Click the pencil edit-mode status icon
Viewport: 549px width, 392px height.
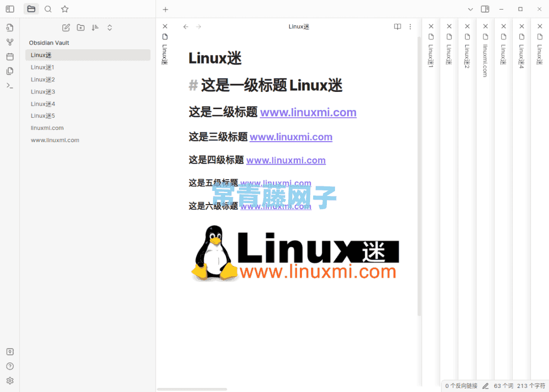pyautogui.click(x=485, y=386)
